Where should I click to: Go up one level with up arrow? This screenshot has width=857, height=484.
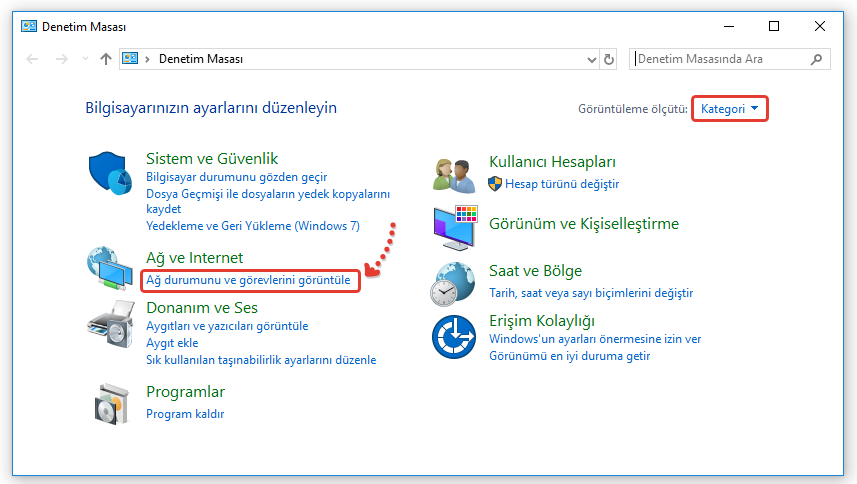click(x=106, y=59)
